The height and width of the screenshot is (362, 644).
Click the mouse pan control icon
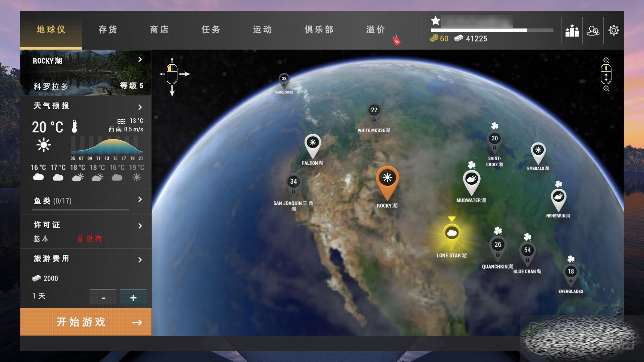click(x=172, y=74)
